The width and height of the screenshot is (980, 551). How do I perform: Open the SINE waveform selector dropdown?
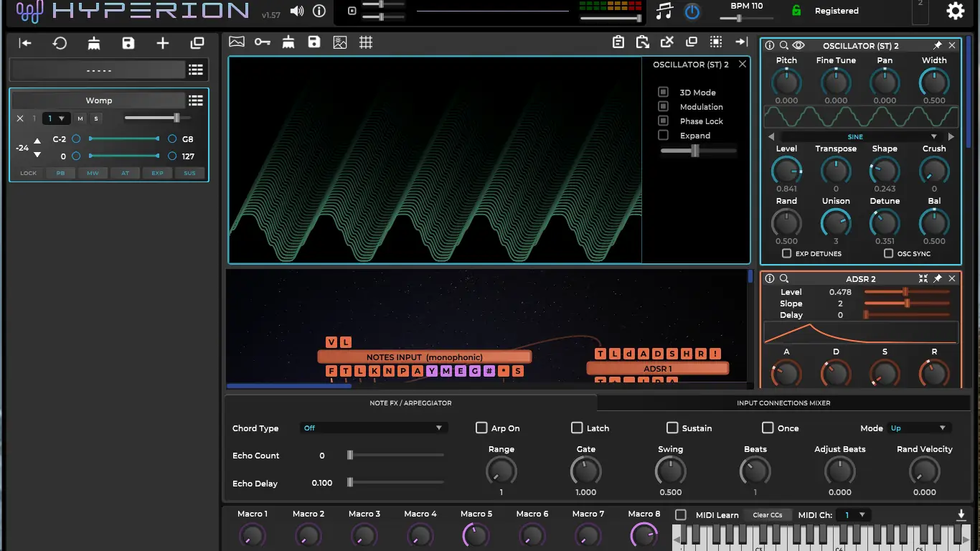point(859,136)
